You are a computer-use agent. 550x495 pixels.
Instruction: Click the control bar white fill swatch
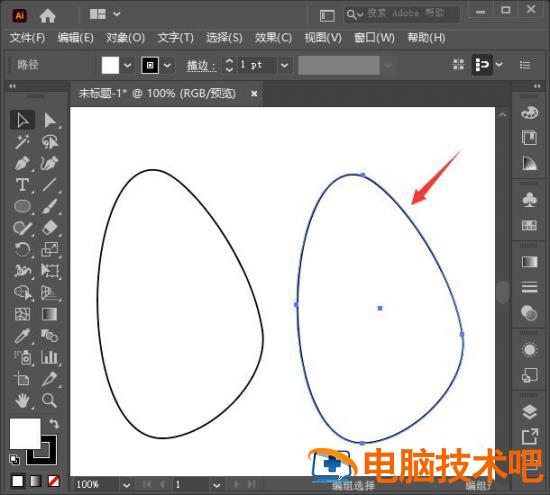tap(110, 65)
